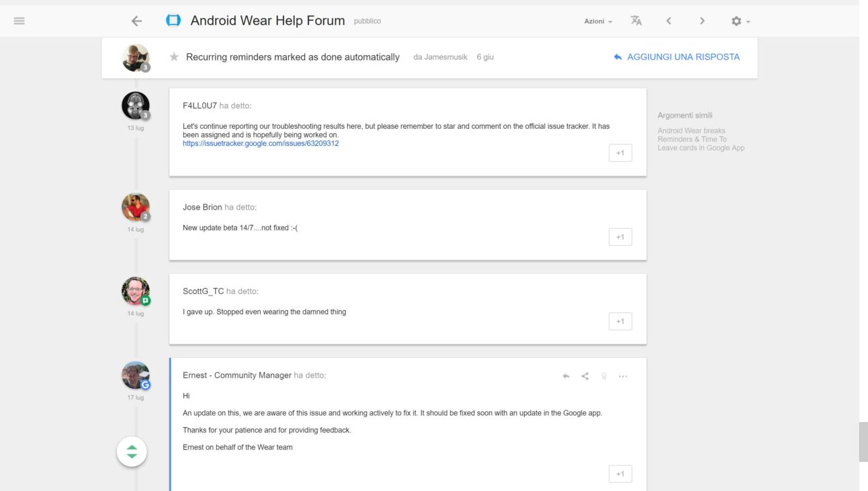Click author name Jamesmusik
868x491 pixels.
tap(445, 57)
